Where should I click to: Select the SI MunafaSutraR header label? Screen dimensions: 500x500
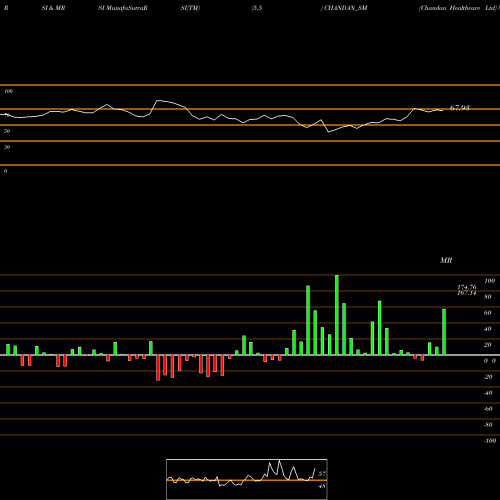click(123, 8)
